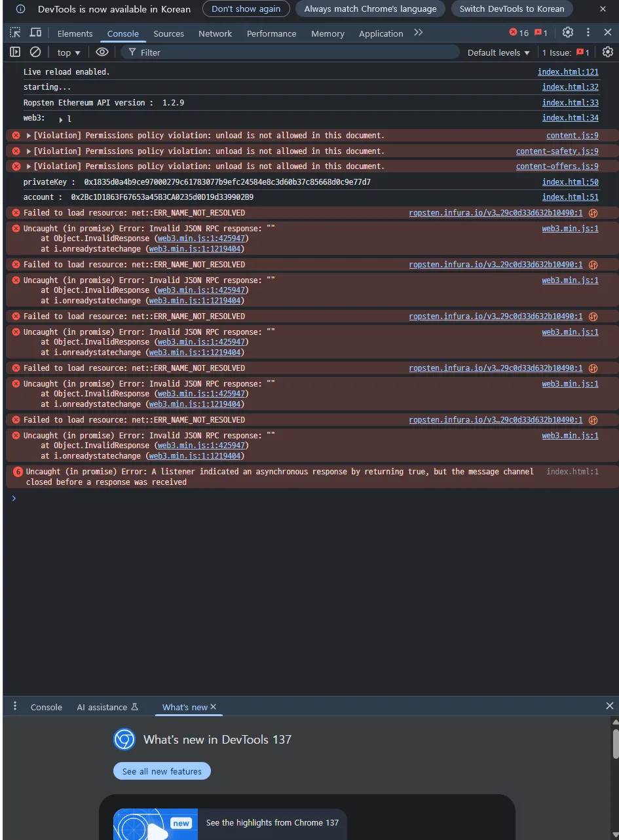Open the content-offers.js:9 source link

click(557, 166)
